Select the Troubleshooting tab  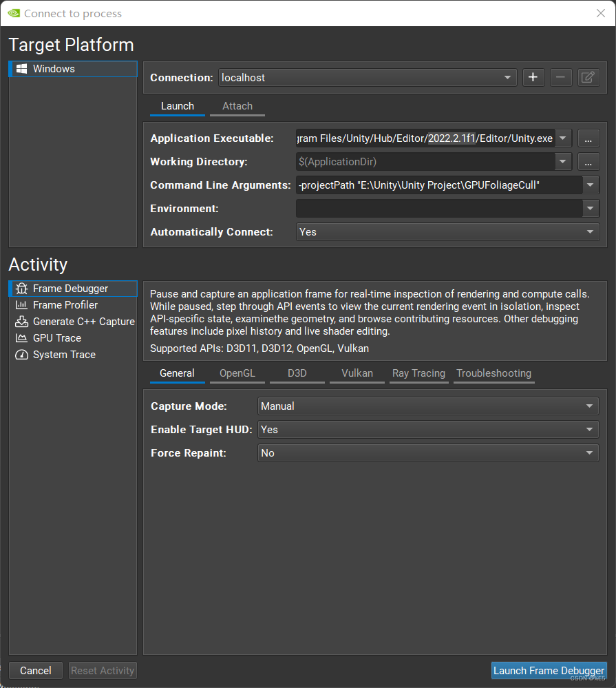pos(494,373)
